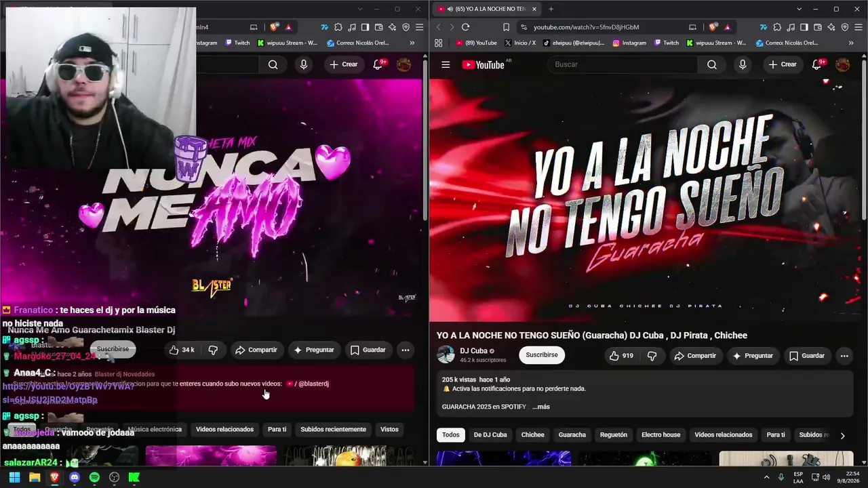Screen dimensions: 868x488
Task: Go to YouTube home logo in right window
Action: (483, 64)
